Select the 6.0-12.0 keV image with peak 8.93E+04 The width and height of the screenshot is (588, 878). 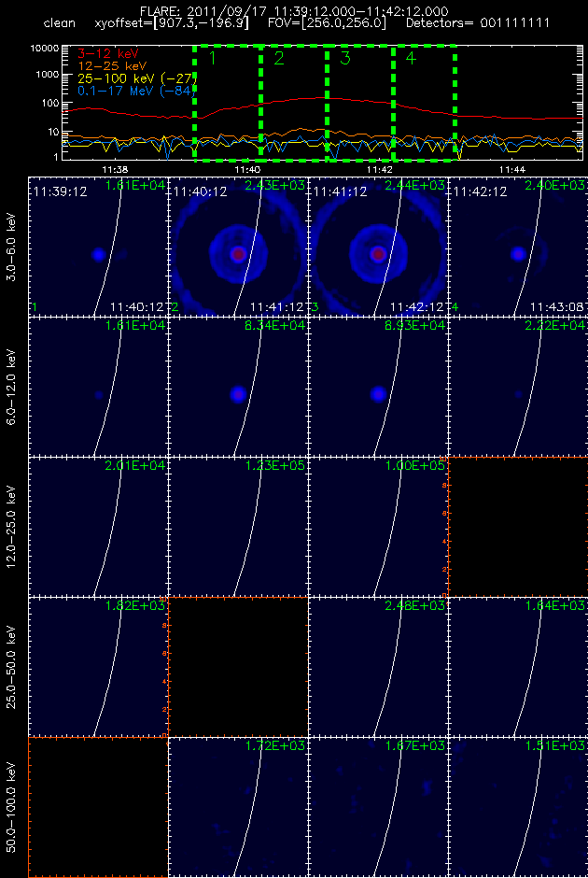(x=378, y=387)
